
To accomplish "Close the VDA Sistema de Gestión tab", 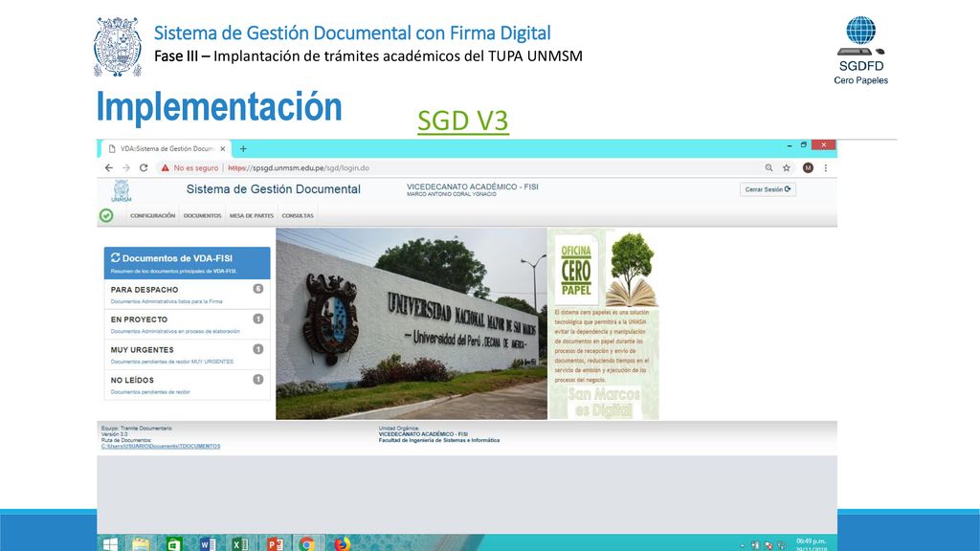I will pos(222,148).
